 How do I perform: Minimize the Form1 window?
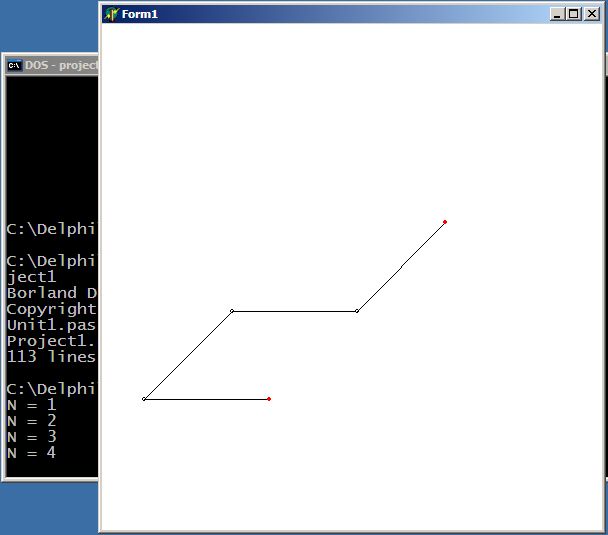pos(557,14)
